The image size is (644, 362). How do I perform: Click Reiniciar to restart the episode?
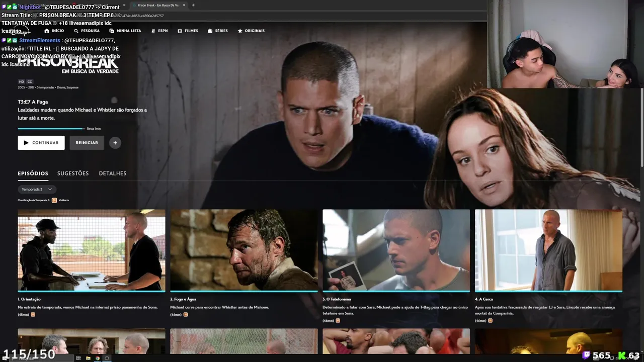[x=87, y=143]
